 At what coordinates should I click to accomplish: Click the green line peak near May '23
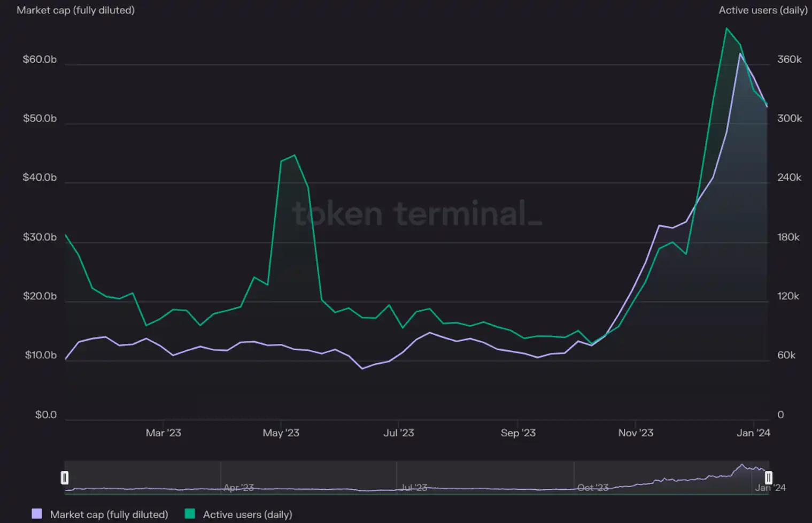pyautogui.click(x=295, y=155)
